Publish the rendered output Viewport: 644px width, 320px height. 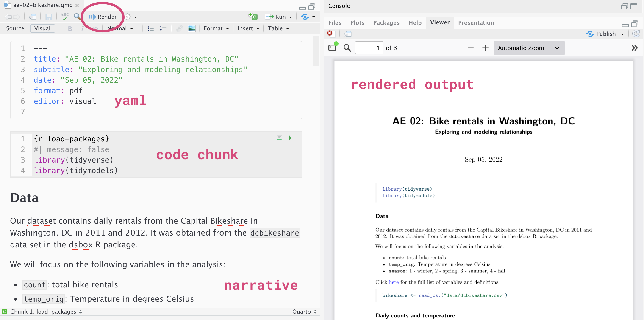(x=605, y=34)
